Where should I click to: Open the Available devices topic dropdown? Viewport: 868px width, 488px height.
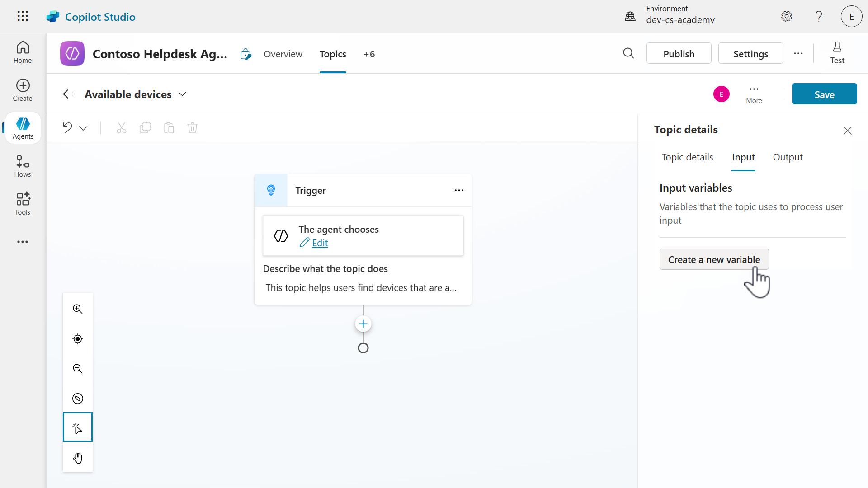[183, 94]
